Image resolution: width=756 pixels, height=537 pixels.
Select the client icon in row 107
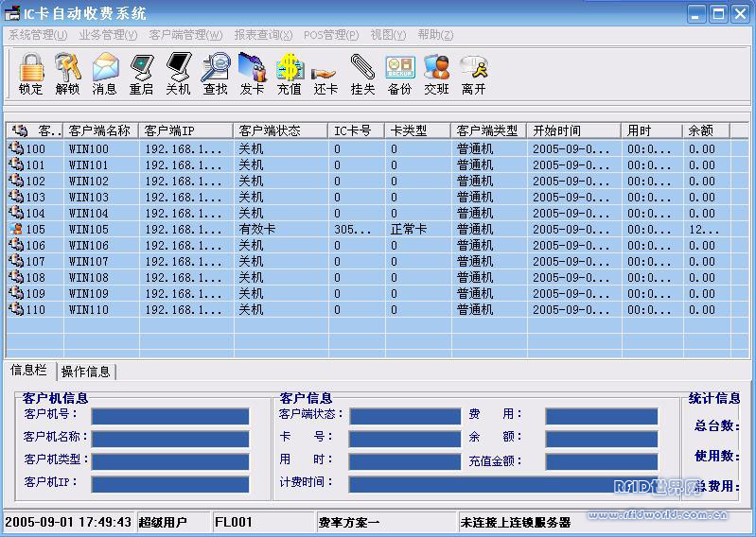tap(16, 261)
